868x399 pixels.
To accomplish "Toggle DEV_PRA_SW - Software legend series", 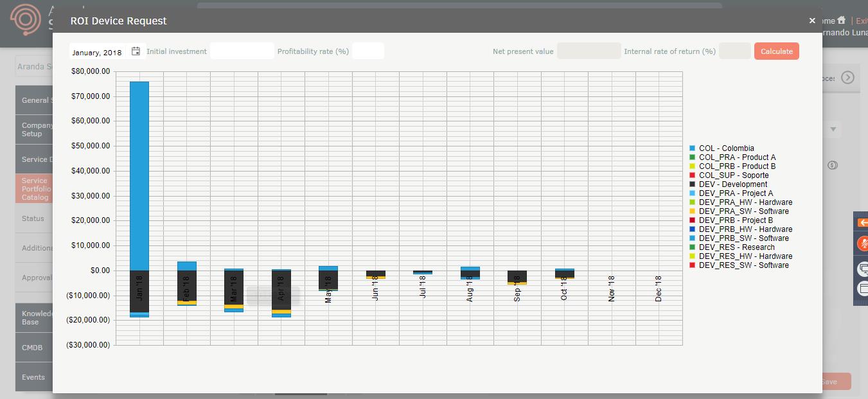I will [739, 211].
